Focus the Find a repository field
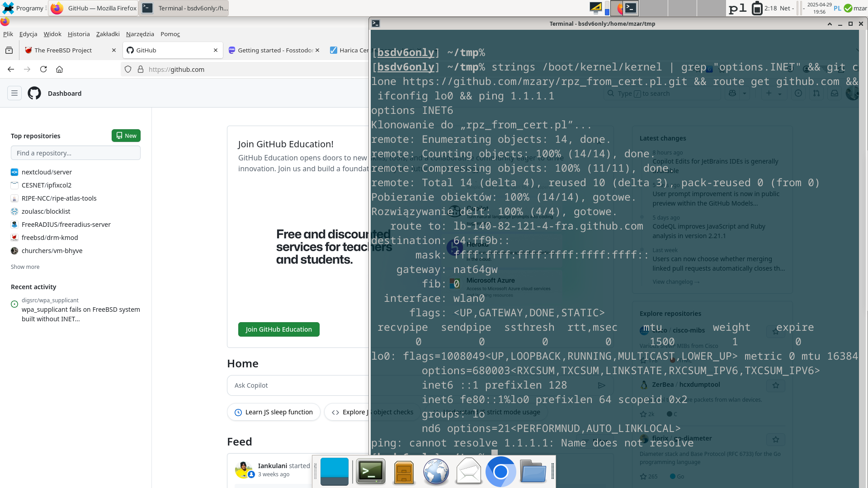 pyautogui.click(x=75, y=153)
